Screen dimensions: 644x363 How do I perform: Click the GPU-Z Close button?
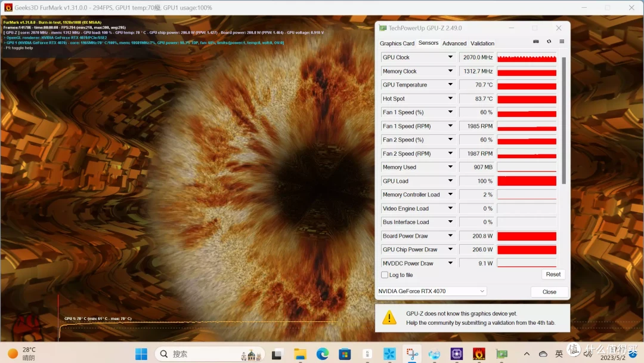pos(549,292)
